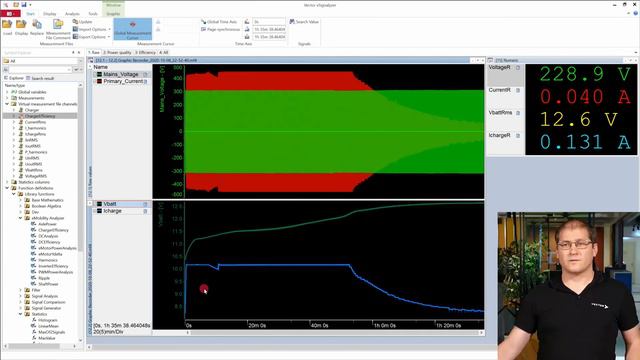Select the AxlePower function

point(47,224)
